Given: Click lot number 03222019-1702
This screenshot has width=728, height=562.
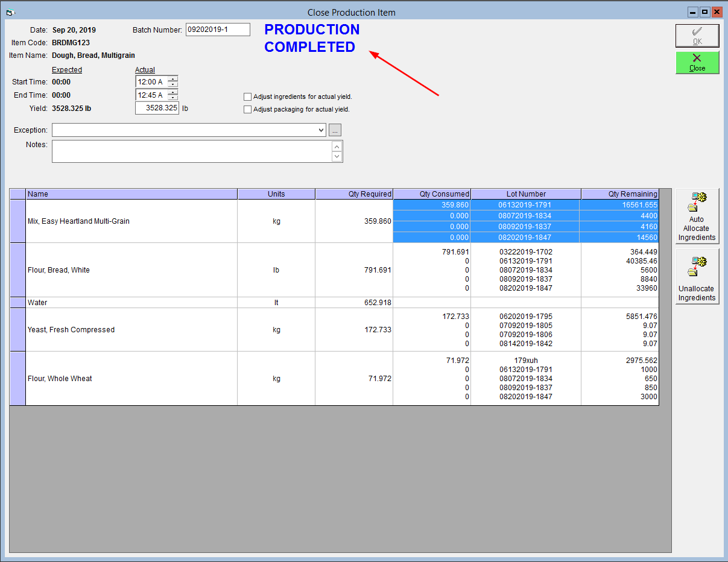Looking at the screenshot, I should pyautogui.click(x=526, y=252).
